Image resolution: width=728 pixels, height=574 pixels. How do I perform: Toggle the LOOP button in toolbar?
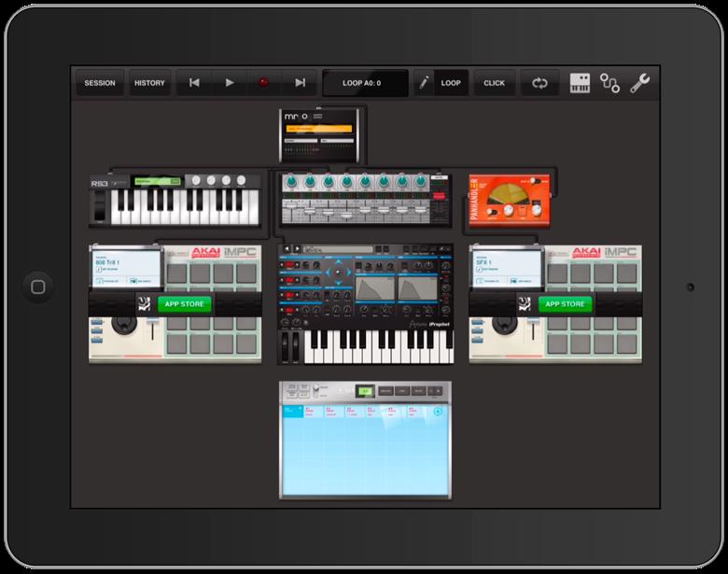click(451, 83)
